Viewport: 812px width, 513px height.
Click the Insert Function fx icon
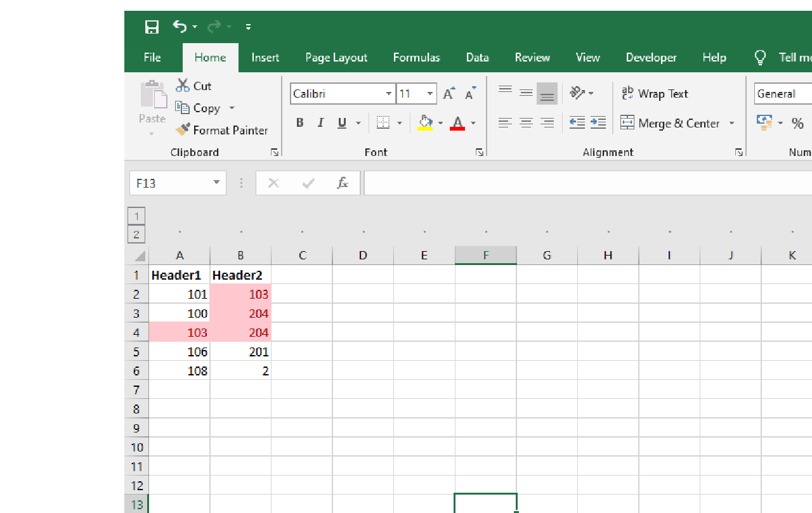(x=343, y=183)
